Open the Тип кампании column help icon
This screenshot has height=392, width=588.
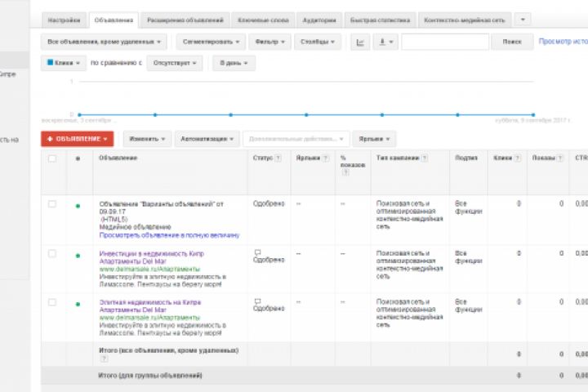425,158
